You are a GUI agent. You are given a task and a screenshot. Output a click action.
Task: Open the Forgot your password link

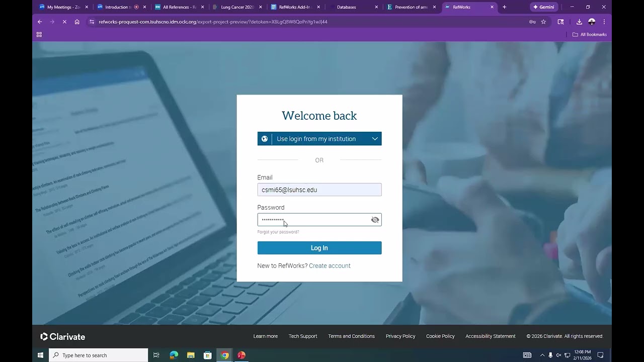coord(278,232)
